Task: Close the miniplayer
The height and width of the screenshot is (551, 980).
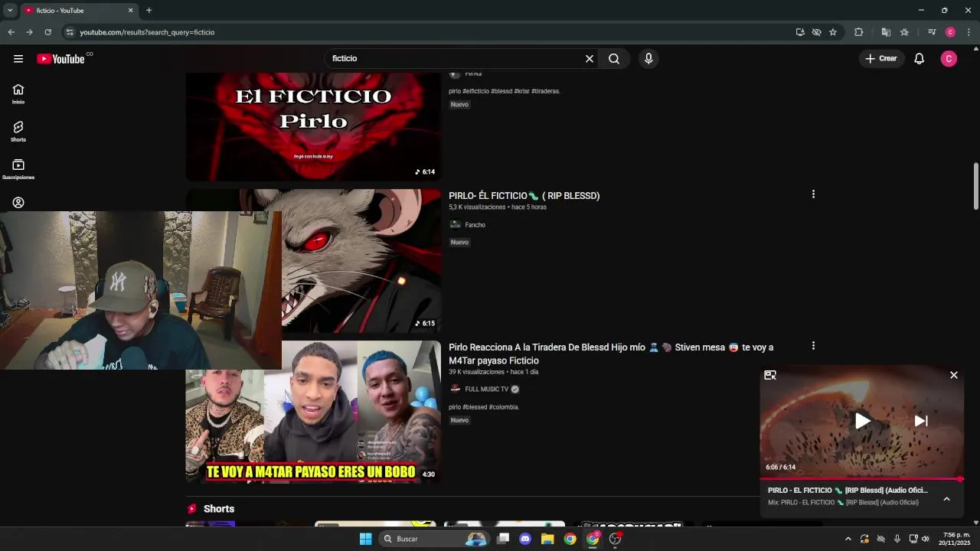Action: 954,375
